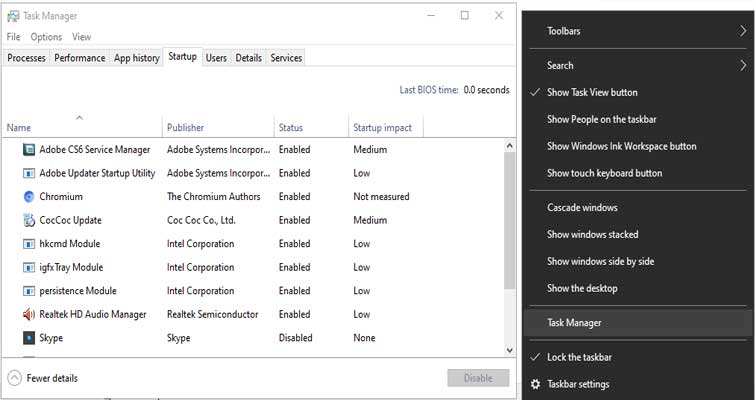The height and width of the screenshot is (400, 755).
Task: Click the Adobe Updater Startup Utility icon
Action: tap(29, 173)
